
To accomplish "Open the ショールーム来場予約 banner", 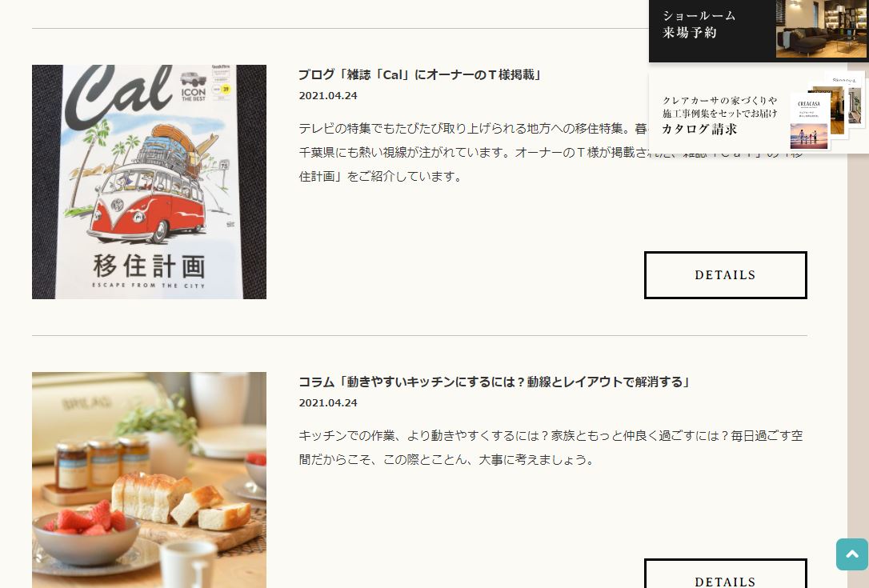I will [x=759, y=30].
